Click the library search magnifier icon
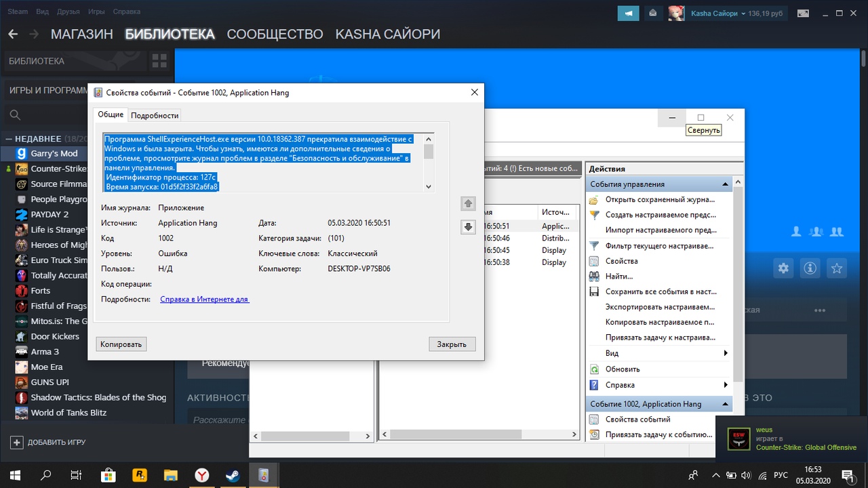This screenshot has width=868, height=488. 16,115
